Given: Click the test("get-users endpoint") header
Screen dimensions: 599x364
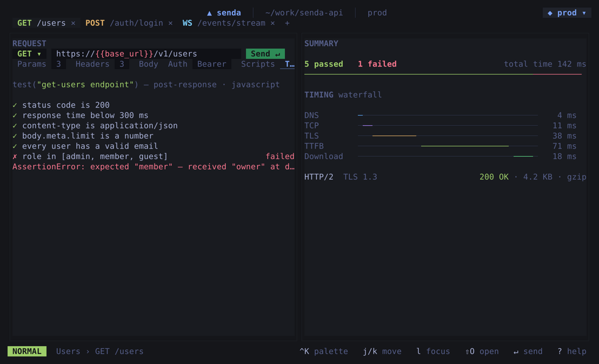Looking at the screenshot, I should point(146,85).
